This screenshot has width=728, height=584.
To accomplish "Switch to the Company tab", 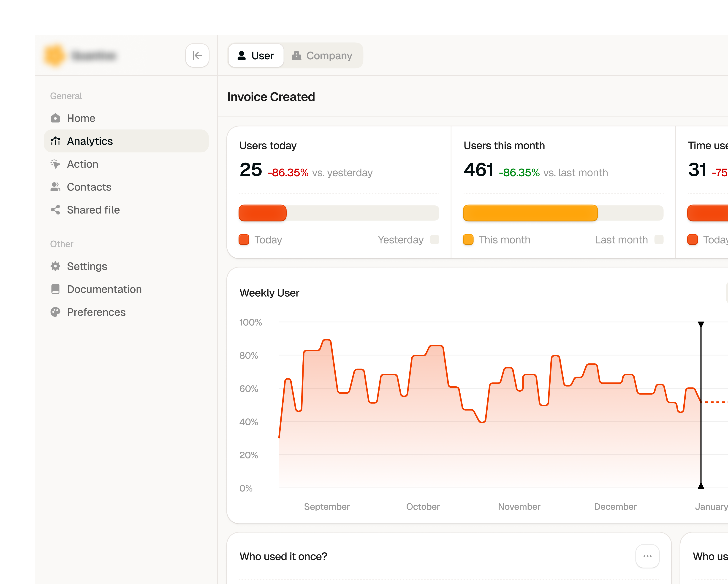I will point(322,55).
